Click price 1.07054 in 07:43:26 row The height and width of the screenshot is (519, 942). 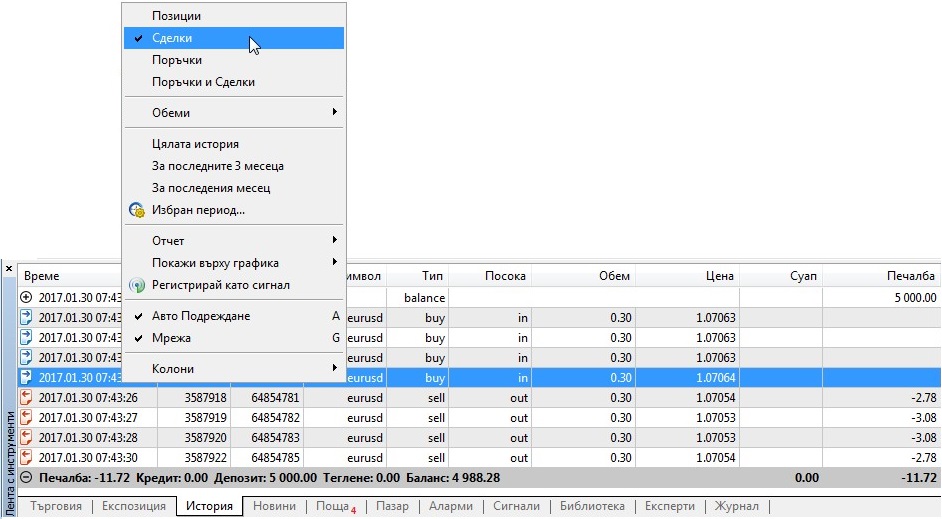716,398
